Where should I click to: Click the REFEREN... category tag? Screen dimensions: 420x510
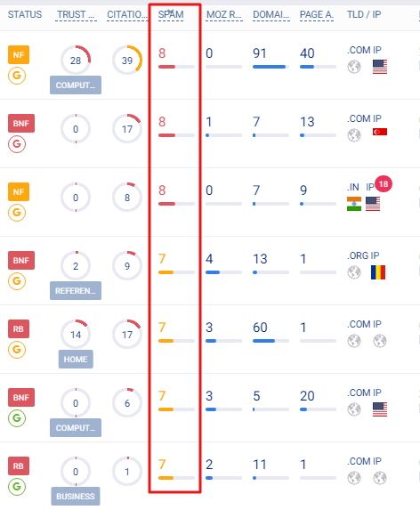click(x=76, y=290)
